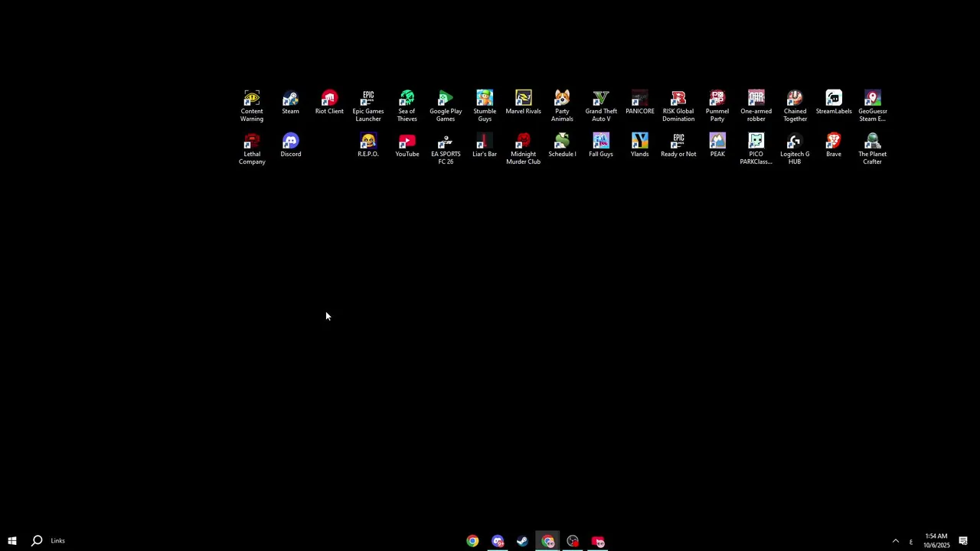
Task: Select the StreamLabels desktop icon
Action: point(834,103)
